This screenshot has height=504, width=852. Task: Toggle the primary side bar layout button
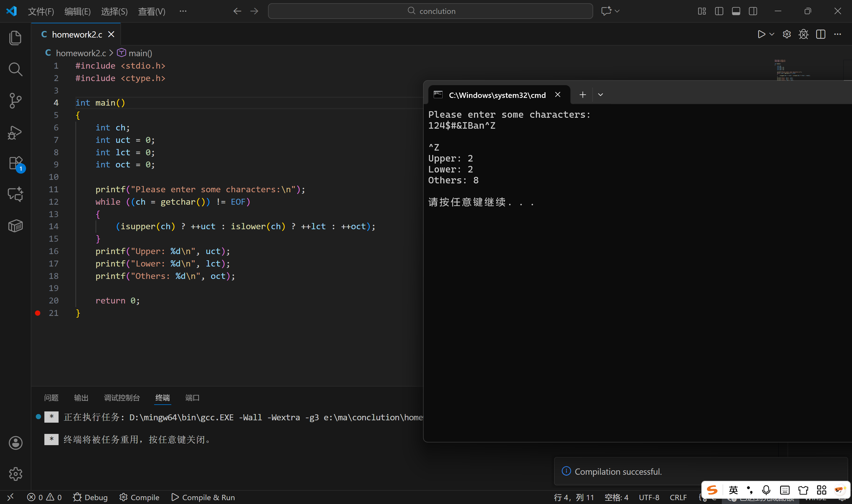tap(719, 11)
